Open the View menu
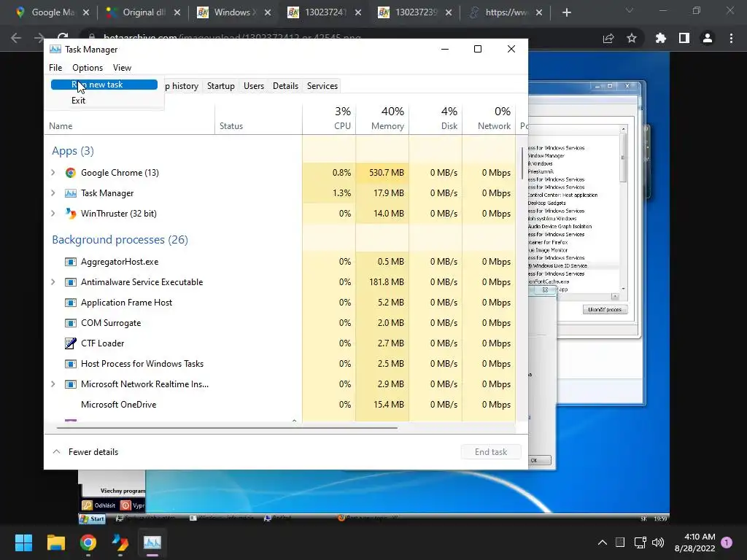The image size is (747, 560). pos(122,68)
